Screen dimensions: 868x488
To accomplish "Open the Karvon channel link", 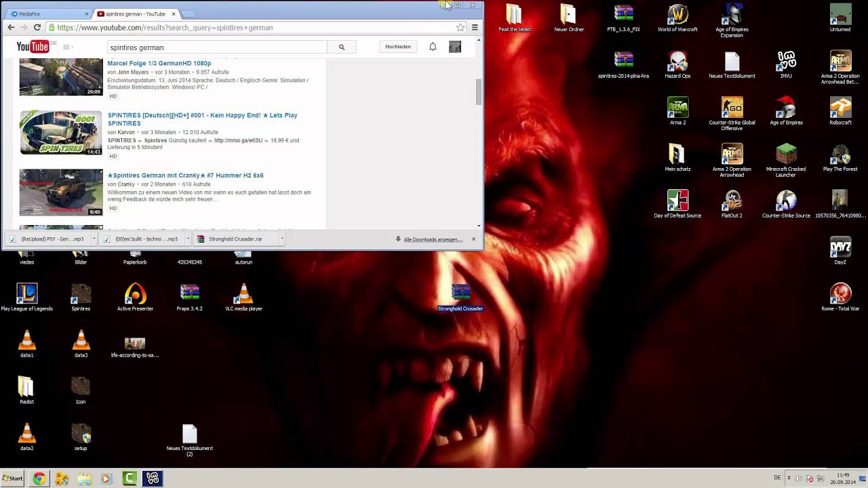I will point(126,132).
